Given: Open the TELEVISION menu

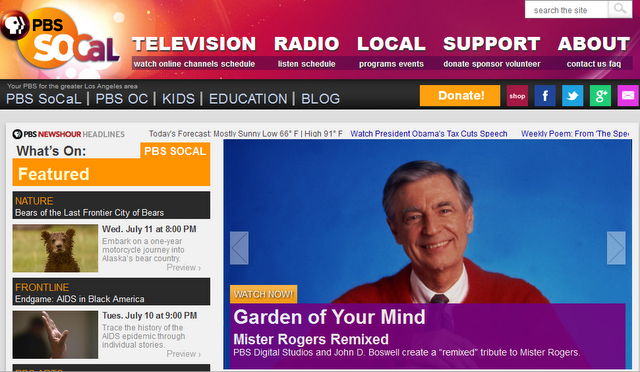Looking at the screenshot, I should 194,44.
